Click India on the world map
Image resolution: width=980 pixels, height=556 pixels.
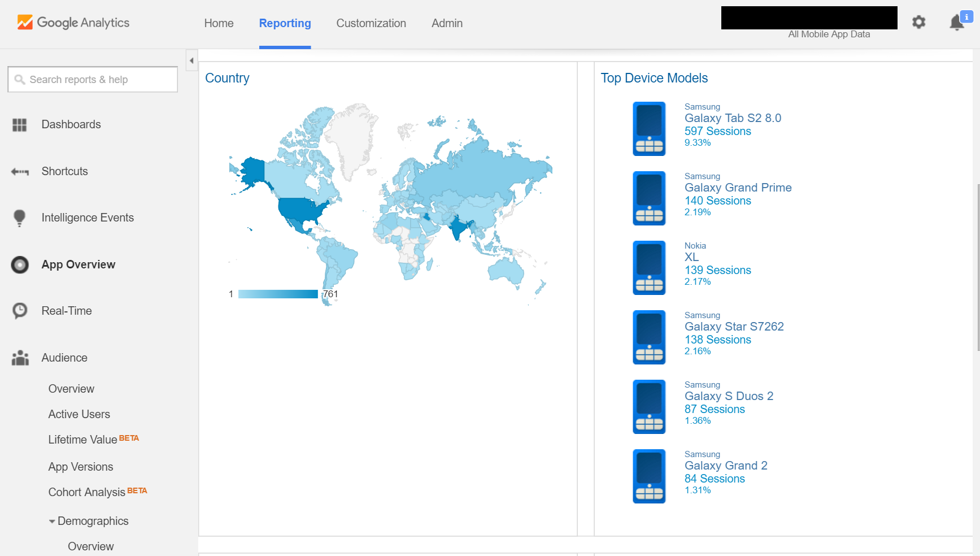(x=458, y=228)
